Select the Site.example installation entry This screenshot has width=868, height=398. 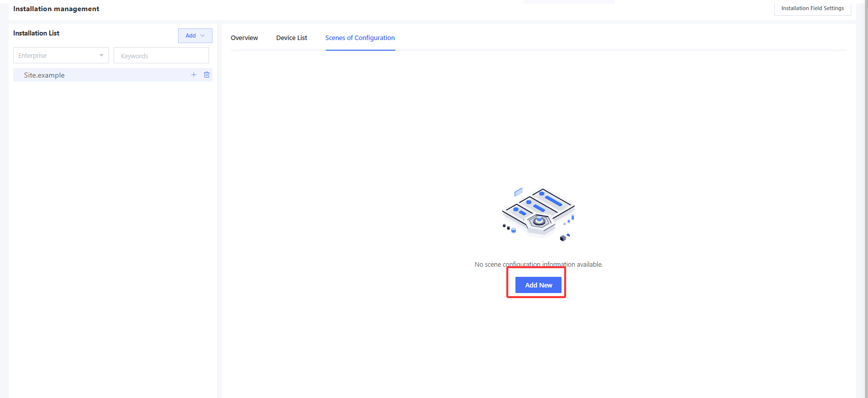(x=45, y=75)
